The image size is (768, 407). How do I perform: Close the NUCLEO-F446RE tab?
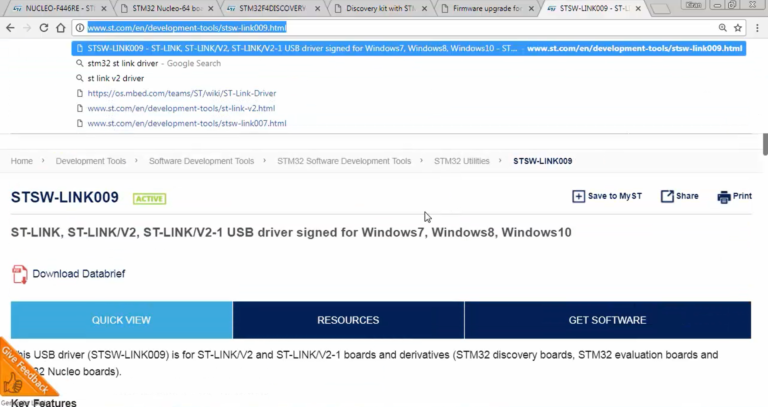(x=104, y=8)
